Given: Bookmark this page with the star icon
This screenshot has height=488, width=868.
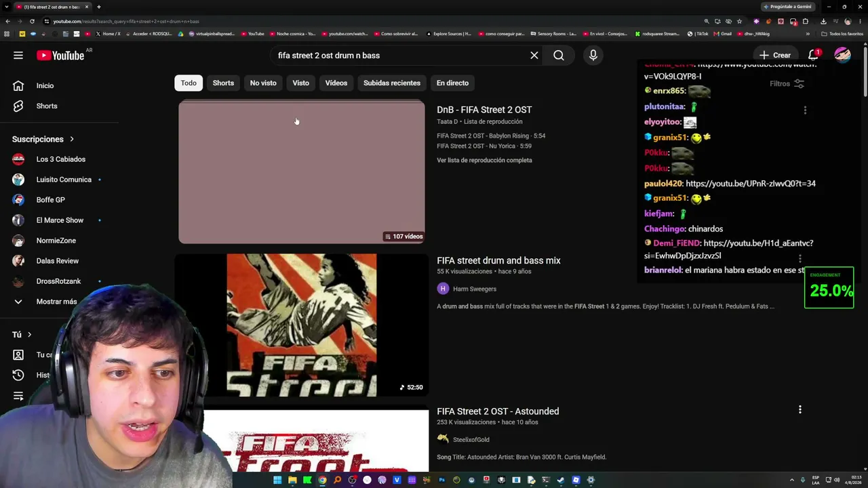Looking at the screenshot, I should 739,21.
